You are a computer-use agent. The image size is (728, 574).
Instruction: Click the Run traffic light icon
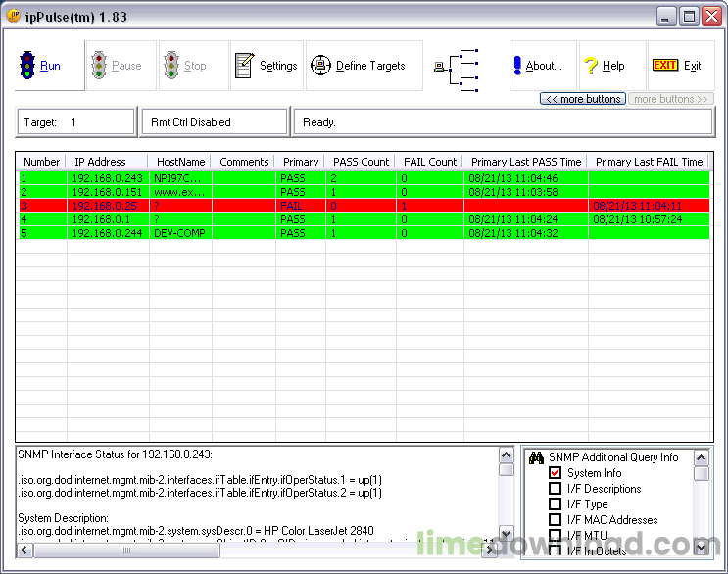(27, 65)
